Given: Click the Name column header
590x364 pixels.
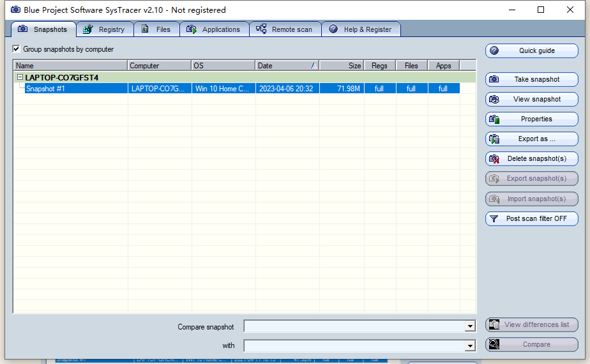Looking at the screenshot, I should pyautogui.click(x=70, y=66).
